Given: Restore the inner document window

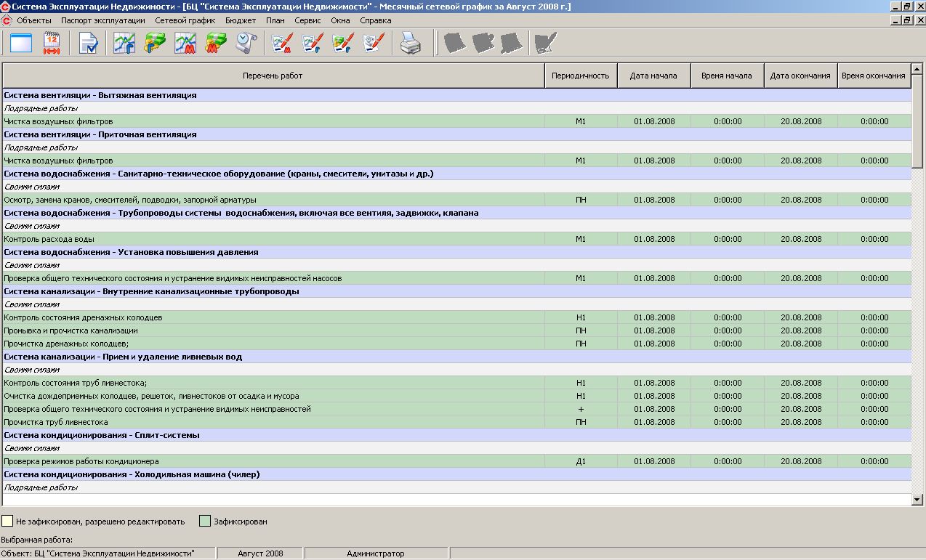Looking at the screenshot, I should pos(907,20).
